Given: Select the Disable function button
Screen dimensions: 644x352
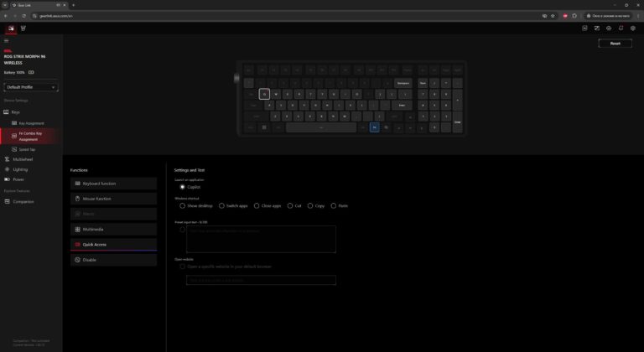Looking at the screenshot, I should click(114, 260).
